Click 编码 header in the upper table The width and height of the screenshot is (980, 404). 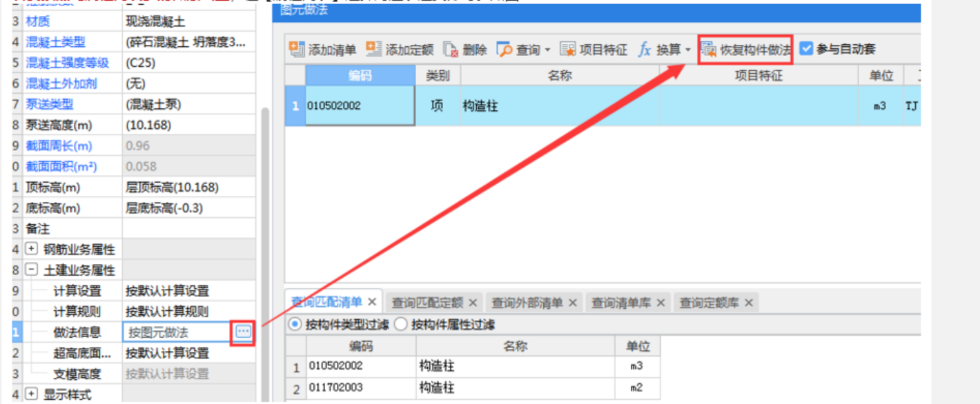pos(360,76)
